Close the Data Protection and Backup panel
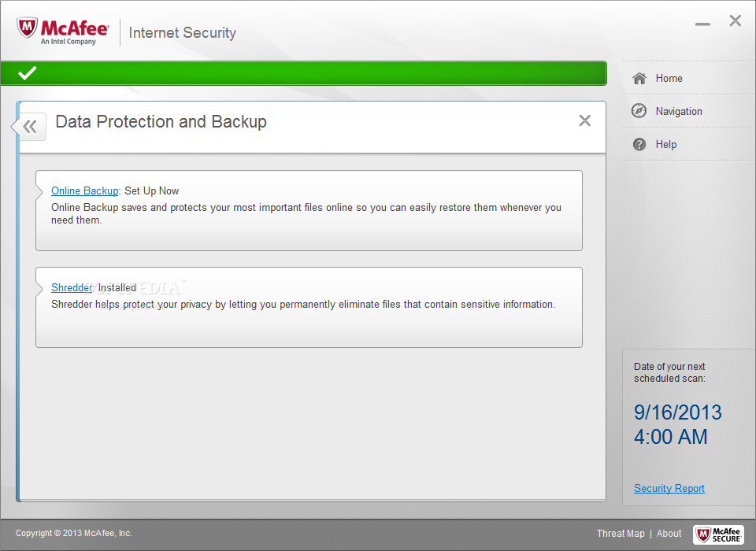This screenshot has height=551, width=756. [x=585, y=120]
